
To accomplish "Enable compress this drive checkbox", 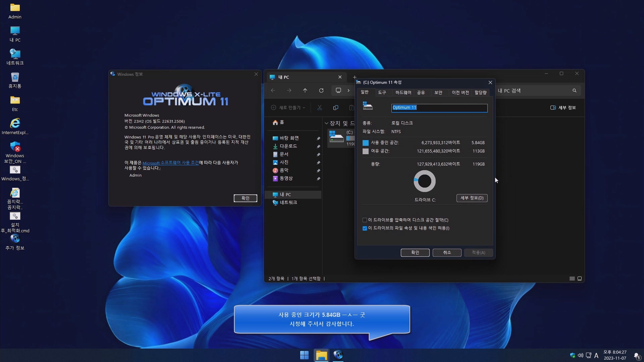I will tap(365, 220).
